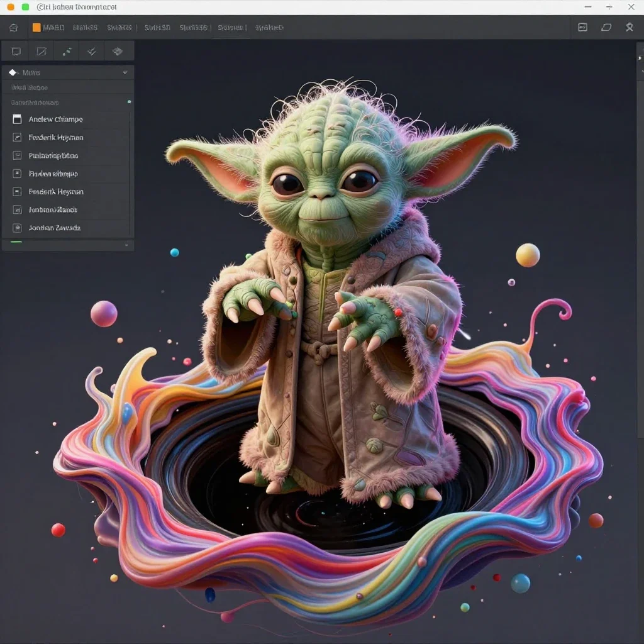Click the window icon beside Andrew Chiampo
This screenshot has height=644, width=644.
click(17, 119)
